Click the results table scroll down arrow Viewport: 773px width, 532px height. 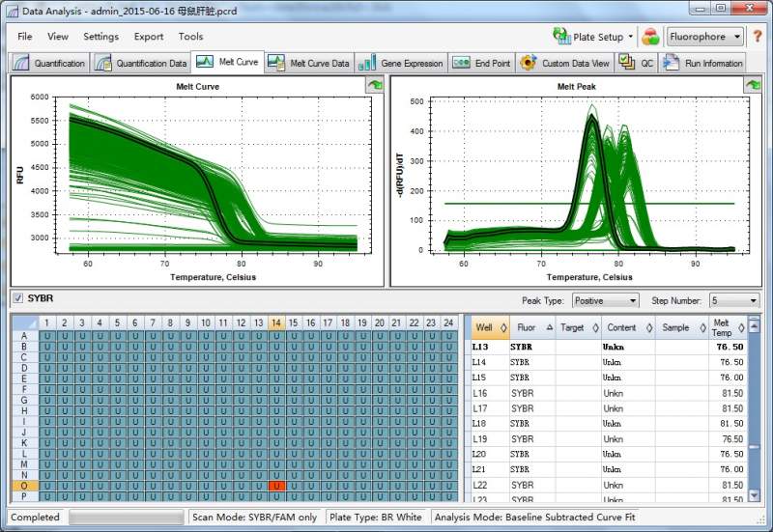(754, 494)
